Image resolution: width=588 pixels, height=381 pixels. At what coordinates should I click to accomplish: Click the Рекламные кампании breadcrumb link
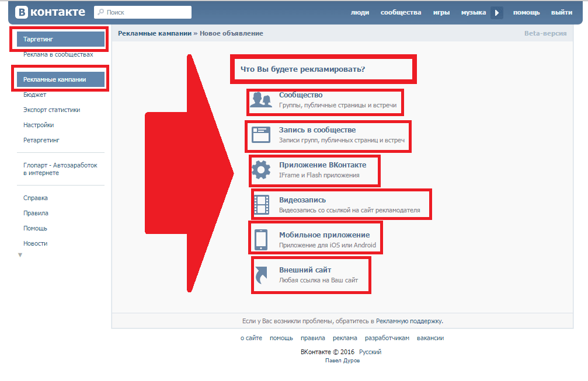point(155,33)
